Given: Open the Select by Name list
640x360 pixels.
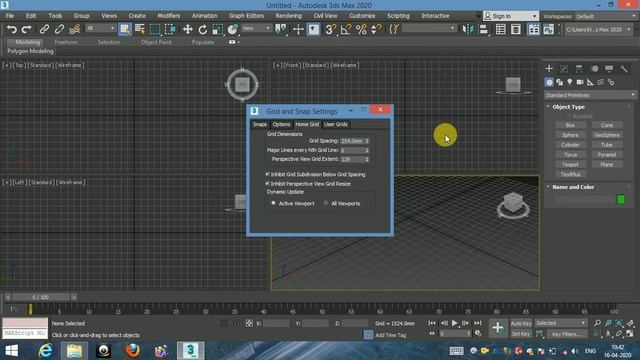Looking at the screenshot, I should (140, 29).
